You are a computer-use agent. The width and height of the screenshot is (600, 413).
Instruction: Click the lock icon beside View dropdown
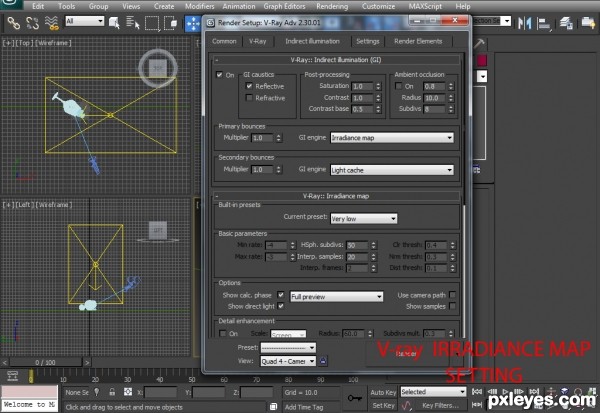point(323,361)
